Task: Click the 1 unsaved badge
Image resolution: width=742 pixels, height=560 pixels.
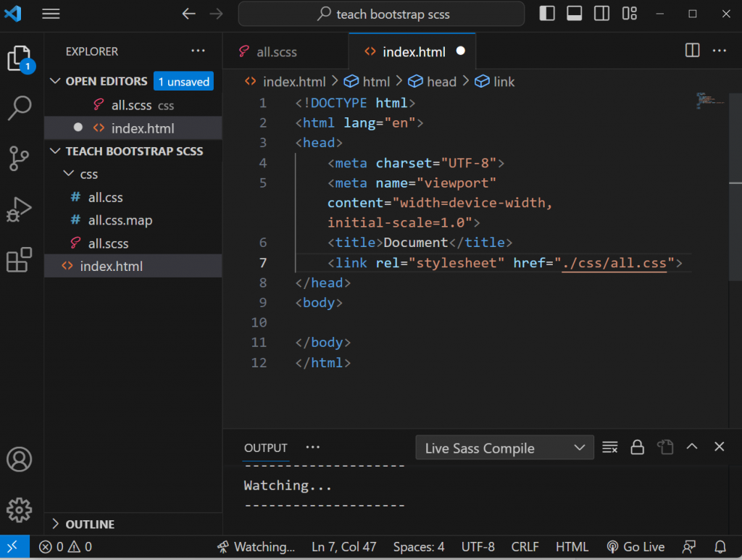Action: coord(183,81)
